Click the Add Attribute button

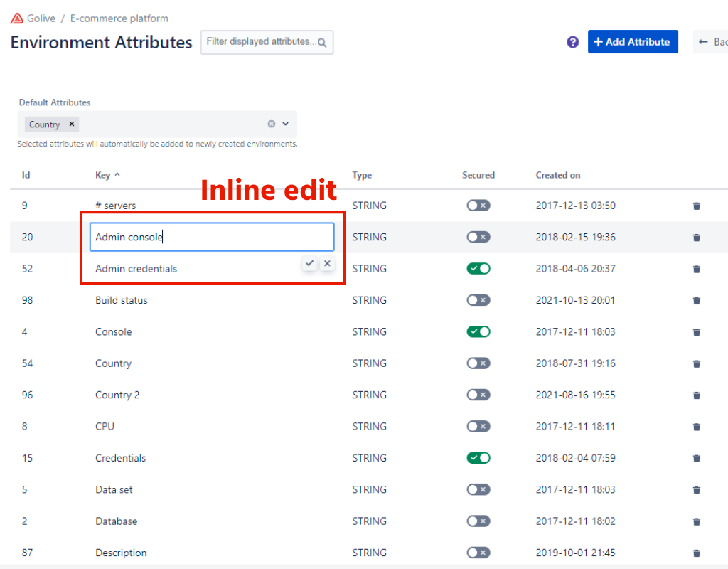point(632,42)
